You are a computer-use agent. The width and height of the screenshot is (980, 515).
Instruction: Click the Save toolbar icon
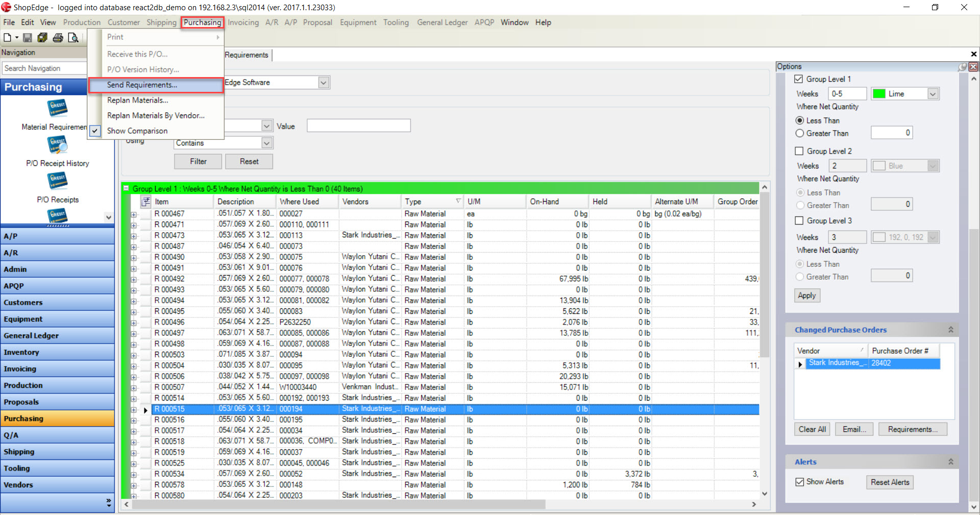(x=28, y=37)
